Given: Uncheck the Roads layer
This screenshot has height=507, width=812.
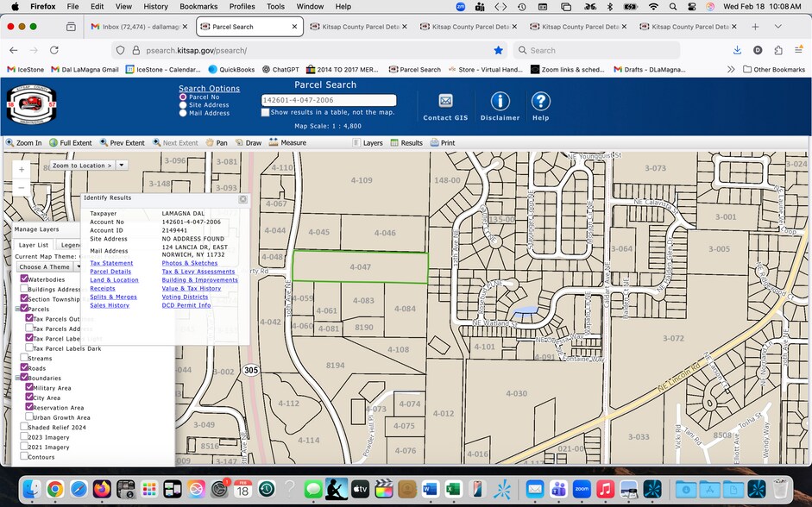Looking at the screenshot, I should point(24,368).
